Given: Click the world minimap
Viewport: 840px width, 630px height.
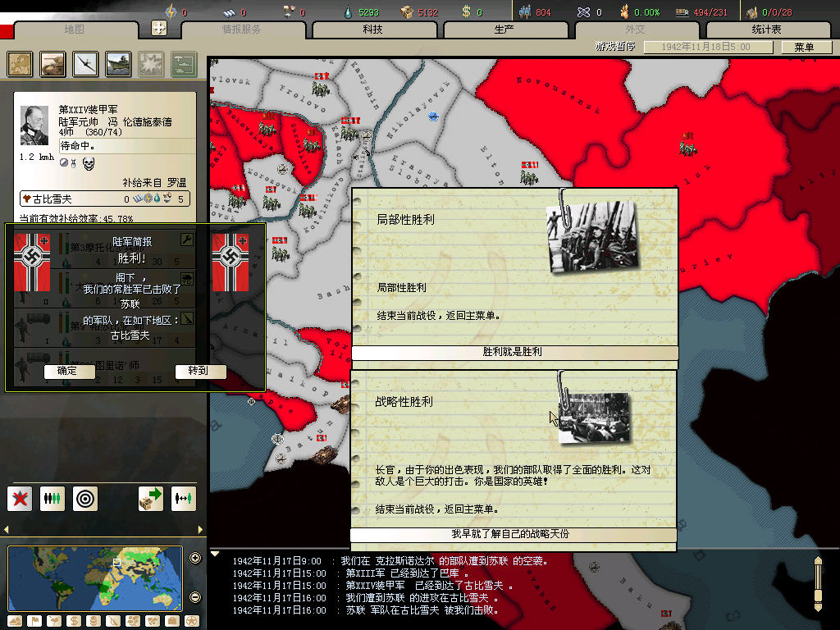Looking at the screenshot, I should point(95,578).
